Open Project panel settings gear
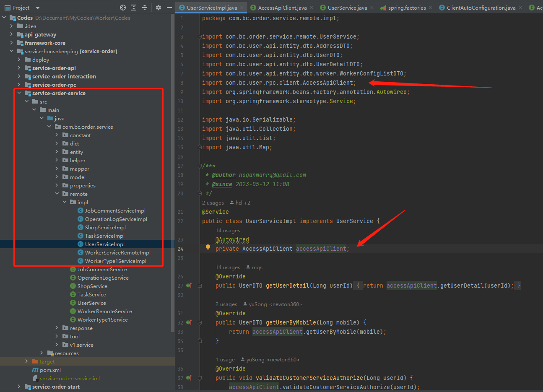Image resolution: width=543 pixels, height=392 pixels. 158,8
